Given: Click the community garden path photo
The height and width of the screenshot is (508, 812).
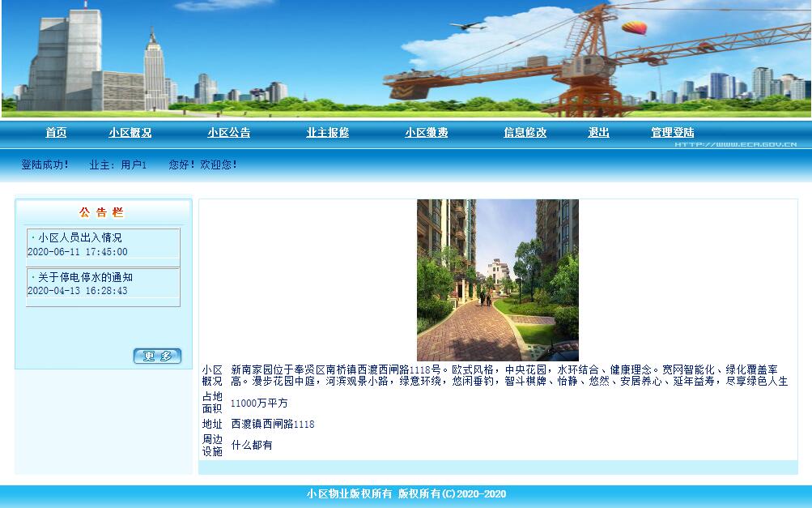Looking at the screenshot, I should (x=498, y=280).
